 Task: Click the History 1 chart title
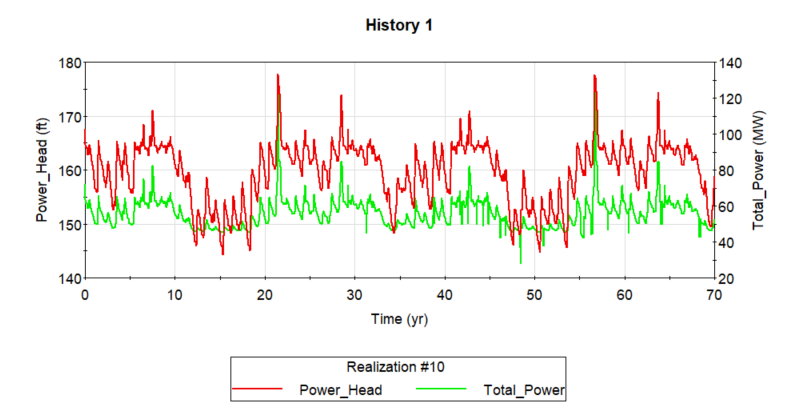coord(399,25)
